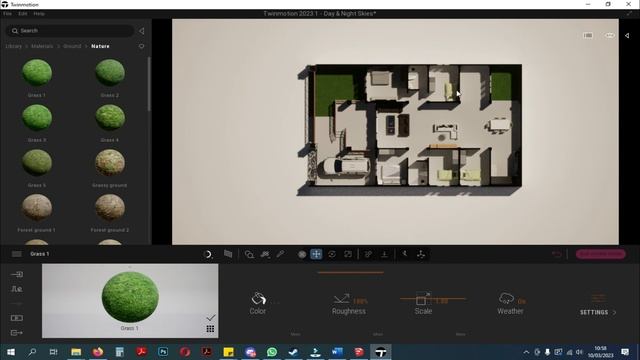Choose the Grassy ground material
640x360 pixels.
[110, 162]
